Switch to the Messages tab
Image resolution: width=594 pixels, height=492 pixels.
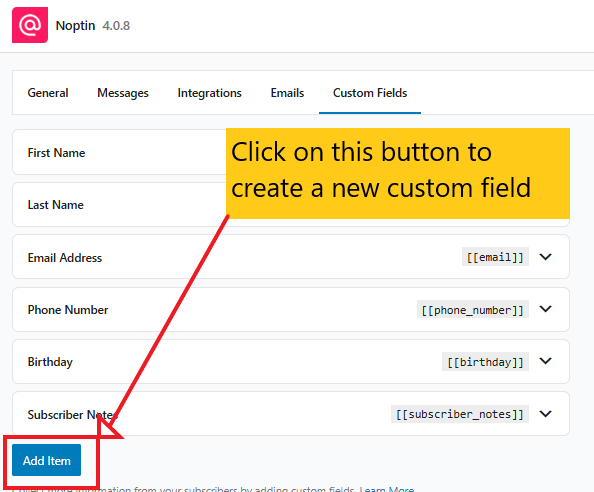[123, 93]
